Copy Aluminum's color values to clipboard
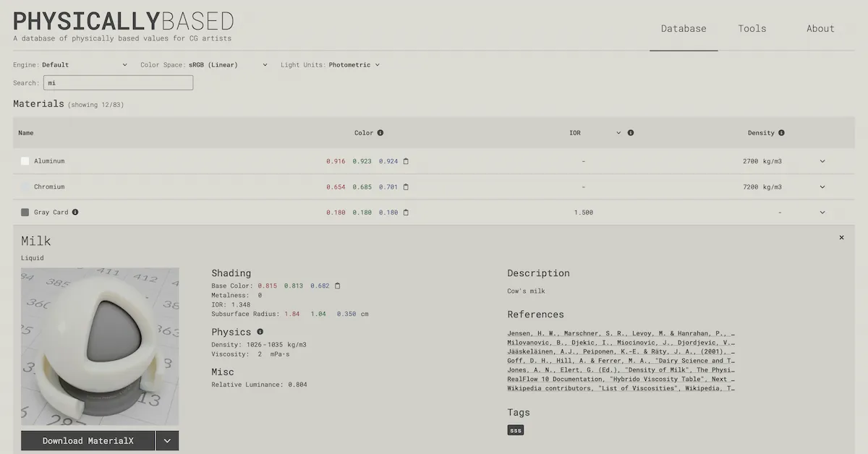This screenshot has width=868, height=454. tap(405, 161)
